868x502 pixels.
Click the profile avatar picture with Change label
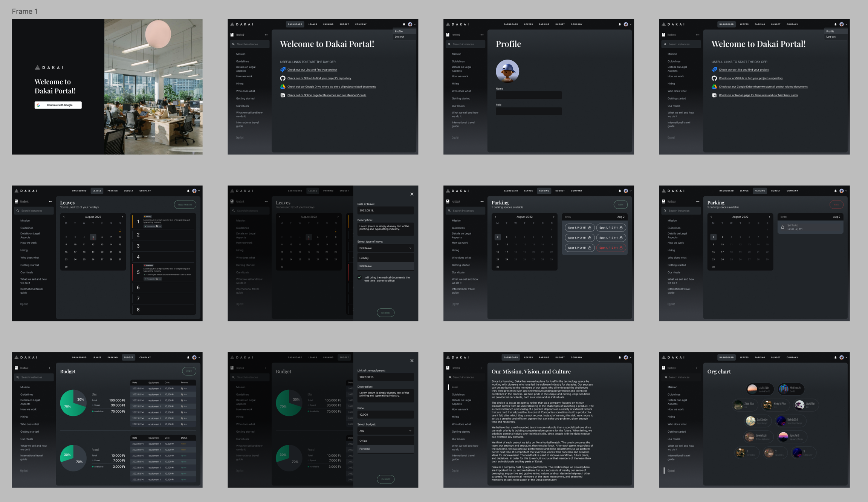(x=507, y=71)
